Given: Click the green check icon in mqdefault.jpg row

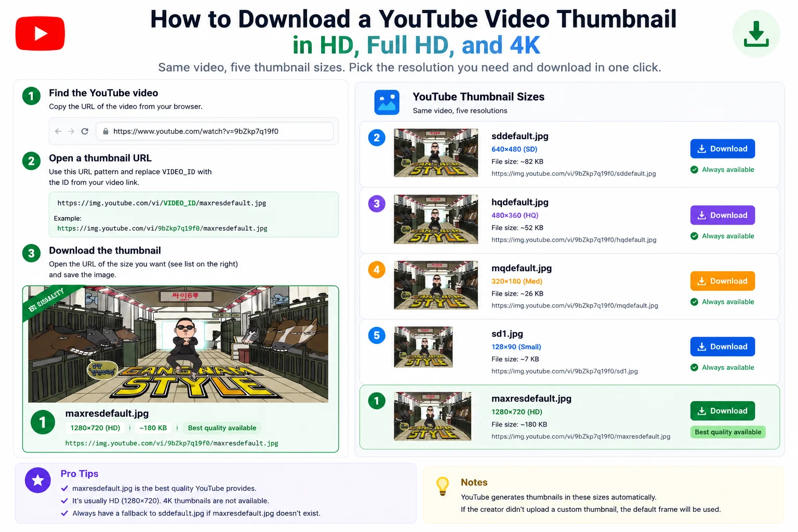Looking at the screenshot, I should click(x=694, y=302).
